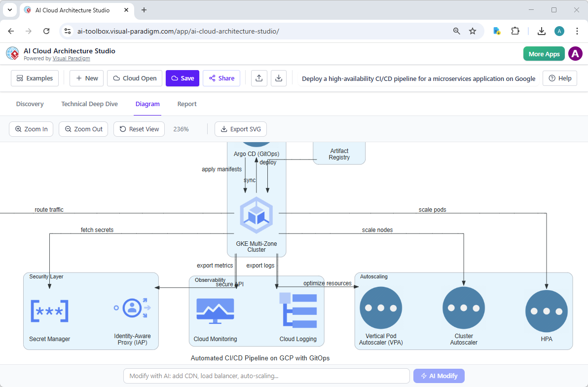Click the Save button

tap(182, 78)
